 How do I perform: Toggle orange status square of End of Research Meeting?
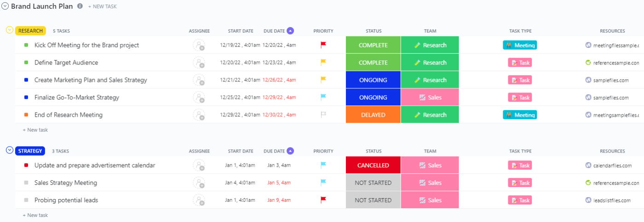[x=26, y=115]
